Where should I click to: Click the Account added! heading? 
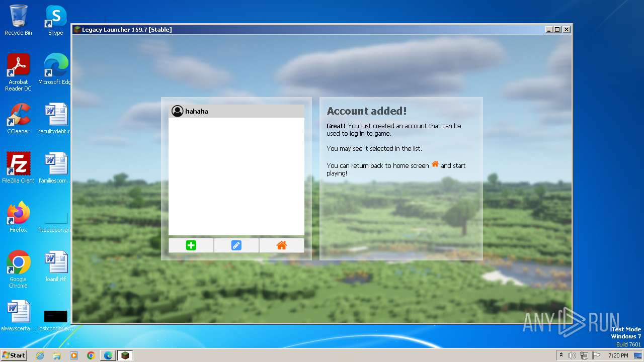click(367, 111)
